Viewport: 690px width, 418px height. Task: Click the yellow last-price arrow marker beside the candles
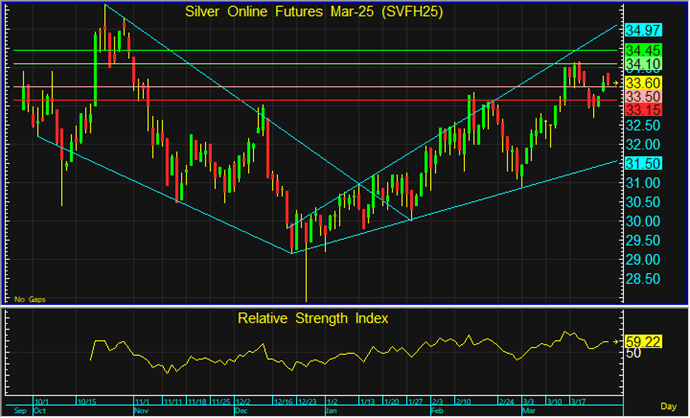tap(614, 81)
